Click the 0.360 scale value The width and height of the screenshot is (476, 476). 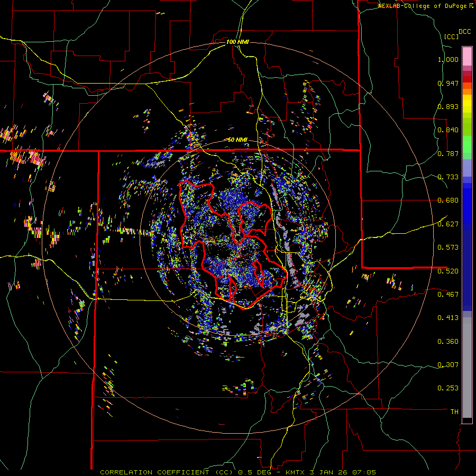point(448,342)
